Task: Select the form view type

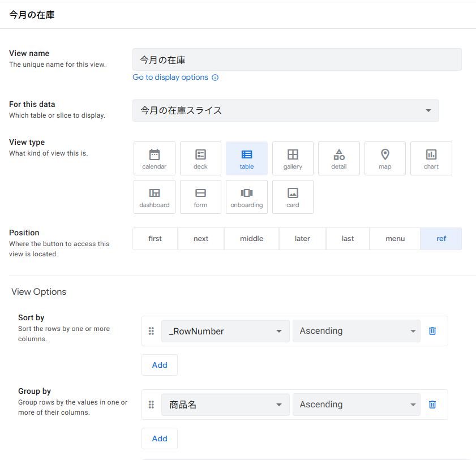Action: [x=200, y=197]
